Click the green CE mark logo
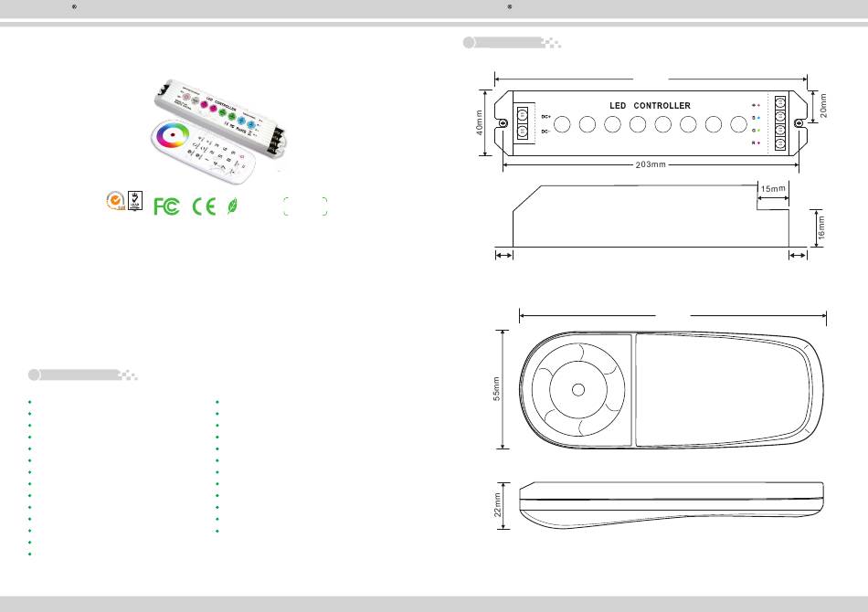Image resolution: width=868 pixels, height=612 pixels. [204, 206]
